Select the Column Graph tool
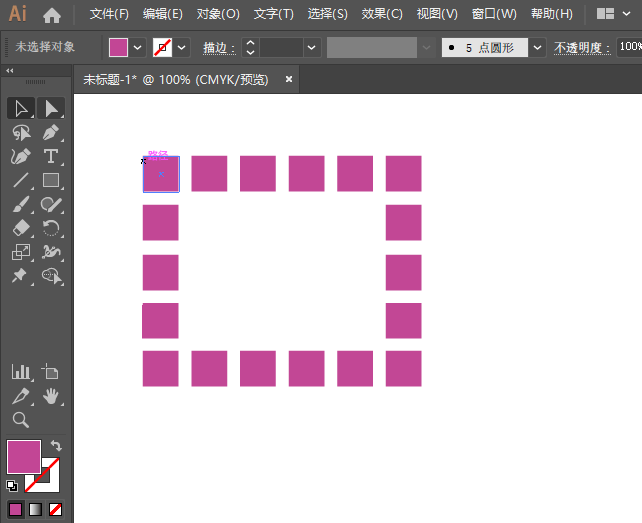 [x=20, y=372]
